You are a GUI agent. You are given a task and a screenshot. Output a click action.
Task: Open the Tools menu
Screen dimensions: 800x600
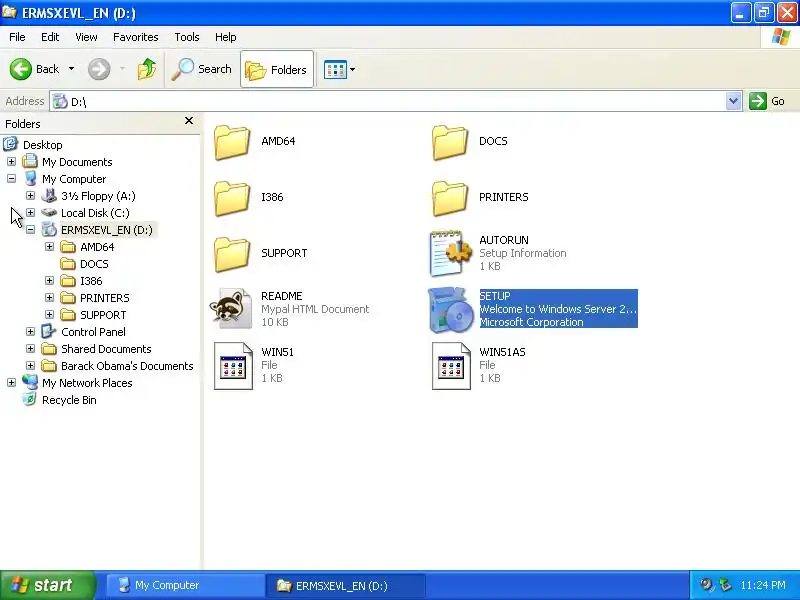[187, 37]
